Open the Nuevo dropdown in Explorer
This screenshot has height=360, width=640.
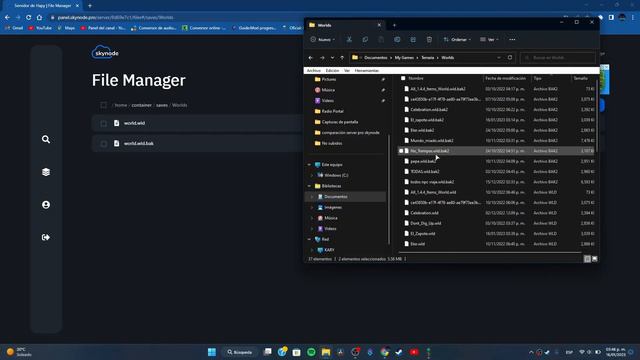coord(322,40)
